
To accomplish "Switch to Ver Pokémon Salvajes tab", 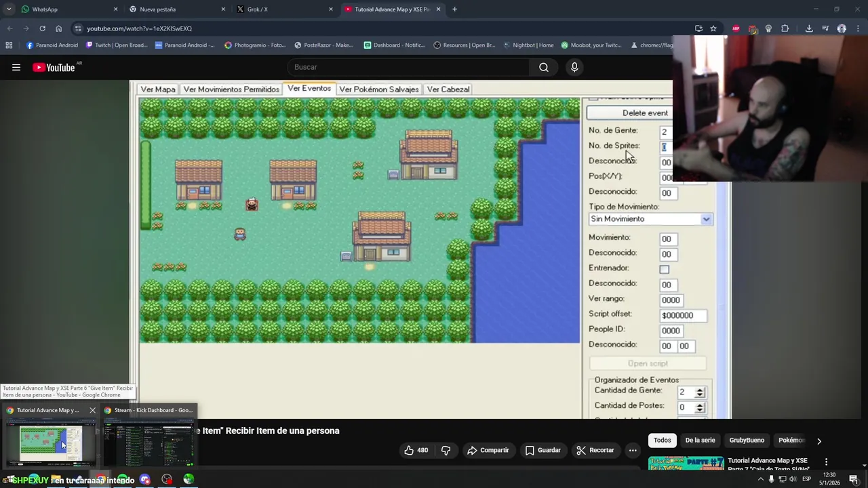I will pyautogui.click(x=379, y=89).
